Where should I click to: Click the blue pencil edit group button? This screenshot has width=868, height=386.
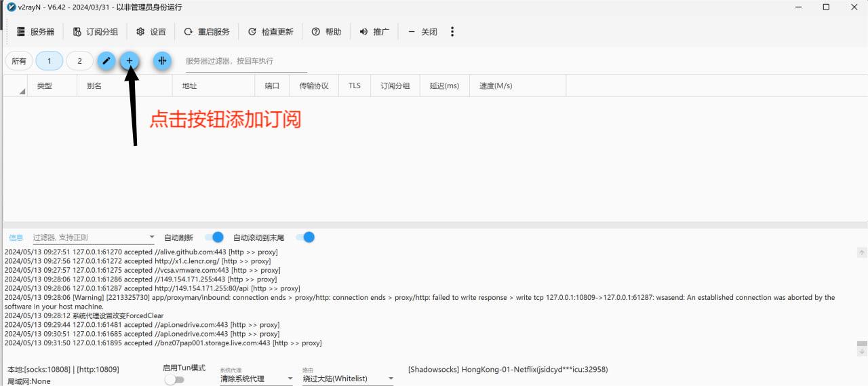(x=106, y=61)
